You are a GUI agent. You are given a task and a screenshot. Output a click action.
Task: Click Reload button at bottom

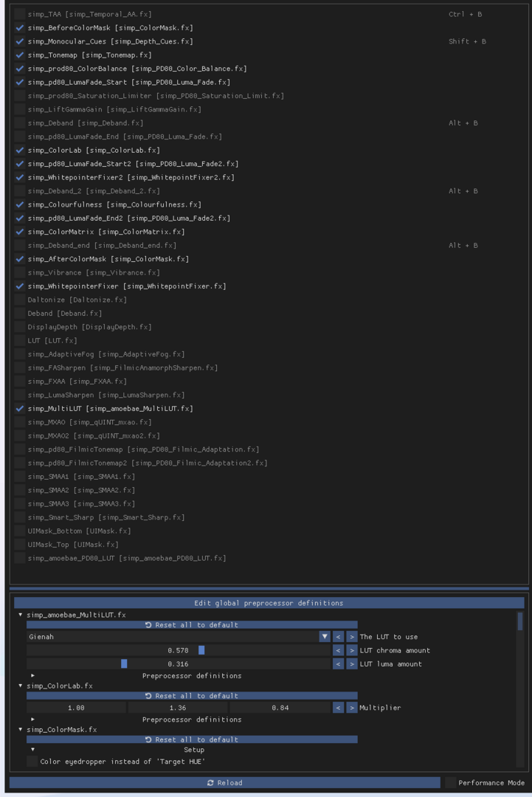click(224, 783)
